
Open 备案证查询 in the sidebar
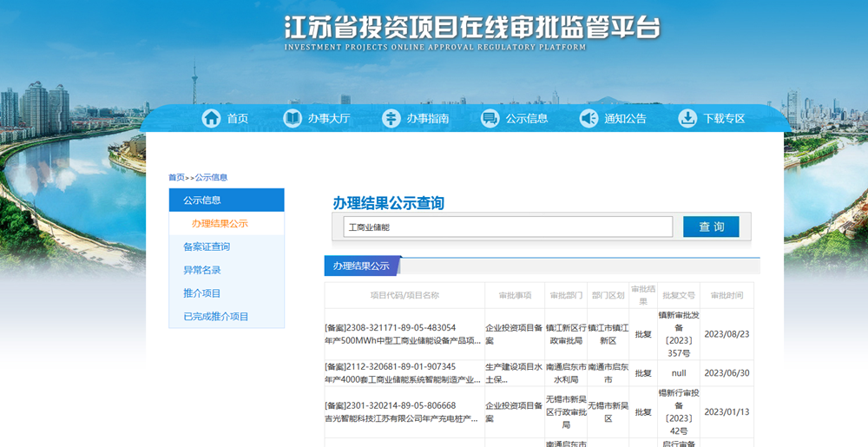point(207,247)
